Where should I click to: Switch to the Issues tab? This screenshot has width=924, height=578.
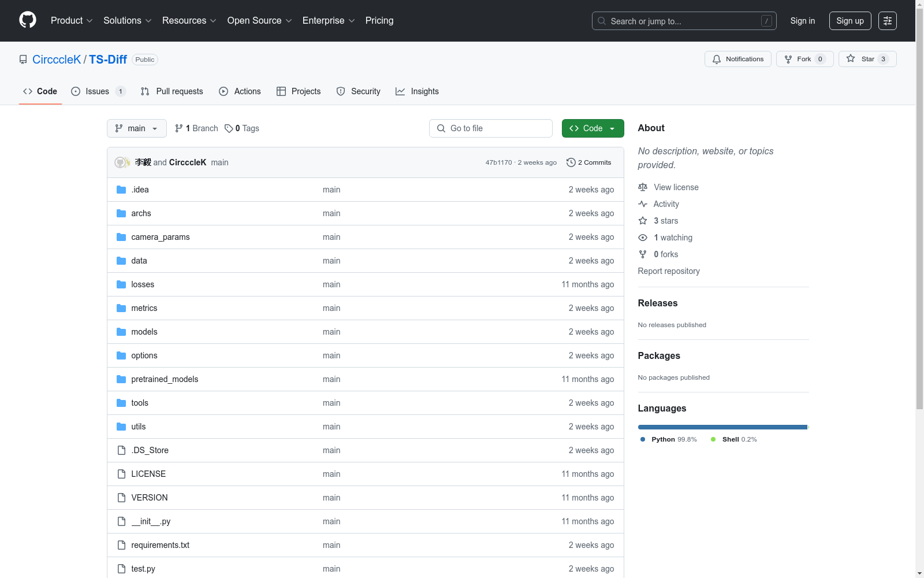pyautogui.click(x=98, y=91)
